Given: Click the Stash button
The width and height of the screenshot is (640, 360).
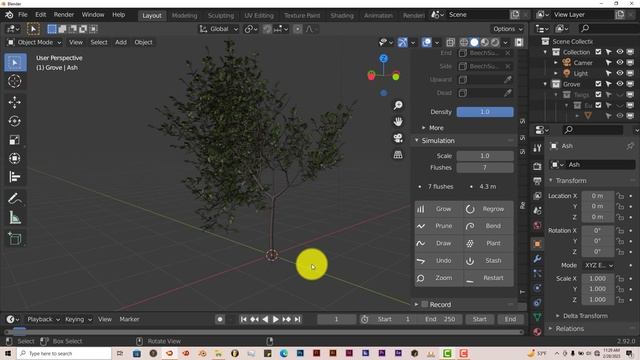Looking at the screenshot, I should [x=489, y=260].
